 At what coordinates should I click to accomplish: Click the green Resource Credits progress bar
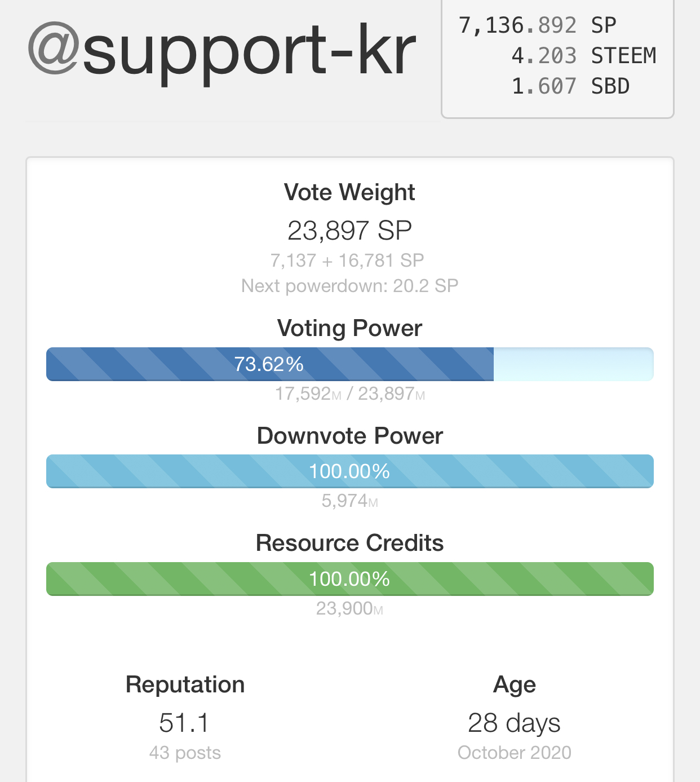pyautogui.click(x=349, y=579)
